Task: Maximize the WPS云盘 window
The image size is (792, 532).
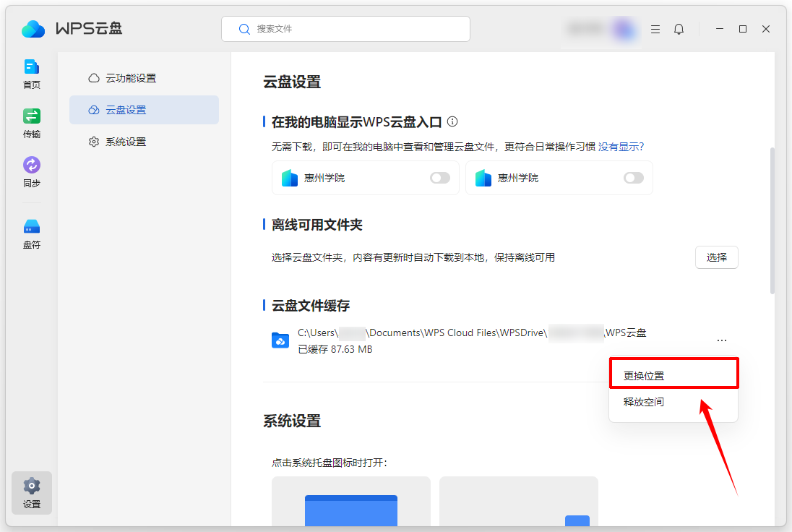Action: pos(743,30)
